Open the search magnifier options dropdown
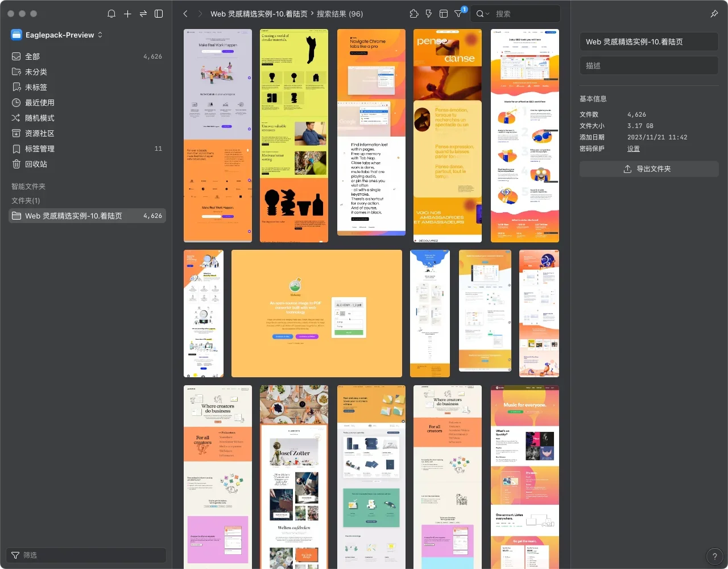Screen dimensions: 728x569 483,14
